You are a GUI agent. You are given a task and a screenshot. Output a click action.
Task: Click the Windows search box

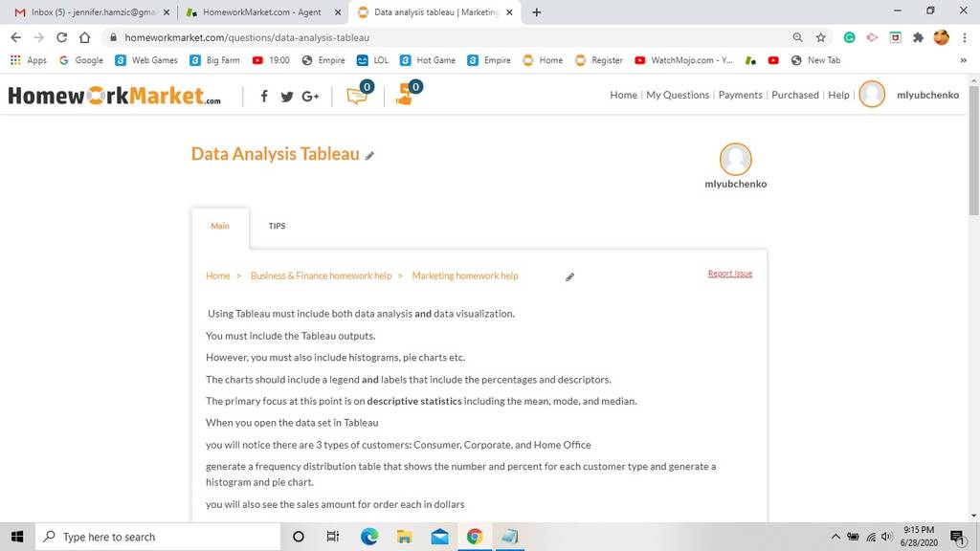point(158,537)
